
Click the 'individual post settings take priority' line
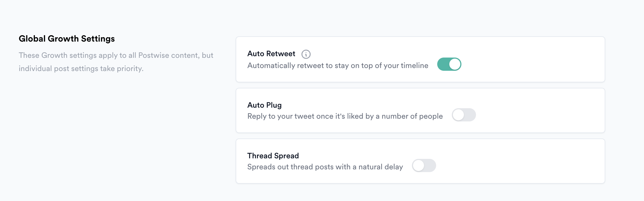(81, 69)
